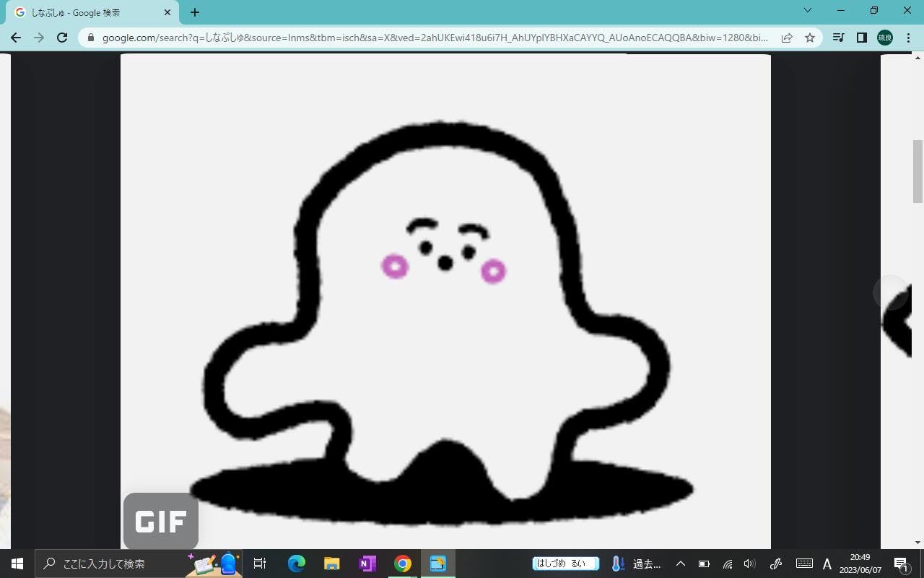The height and width of the screenshot is (578, 924).
Task: Reload the page with the refresh icon
Action: [62, 38]
